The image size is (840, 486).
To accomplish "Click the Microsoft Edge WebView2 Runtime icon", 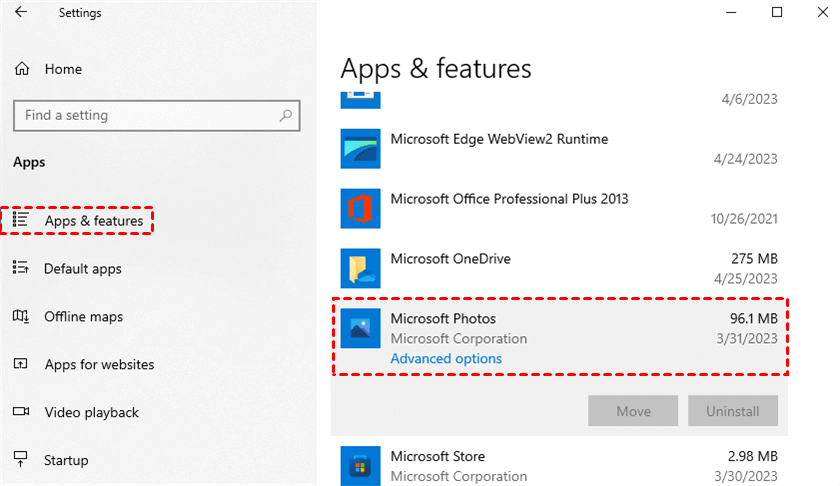I will click(361, 148).
